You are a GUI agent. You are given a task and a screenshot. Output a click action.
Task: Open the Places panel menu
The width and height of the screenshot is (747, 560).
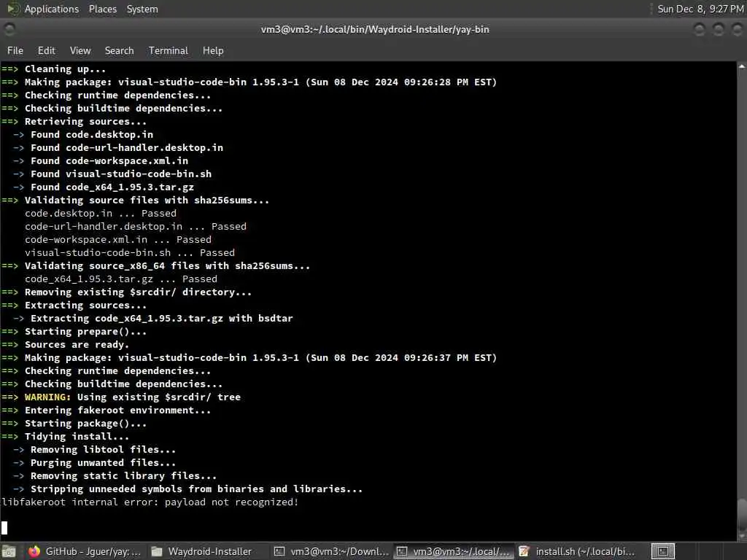(102, 9)
